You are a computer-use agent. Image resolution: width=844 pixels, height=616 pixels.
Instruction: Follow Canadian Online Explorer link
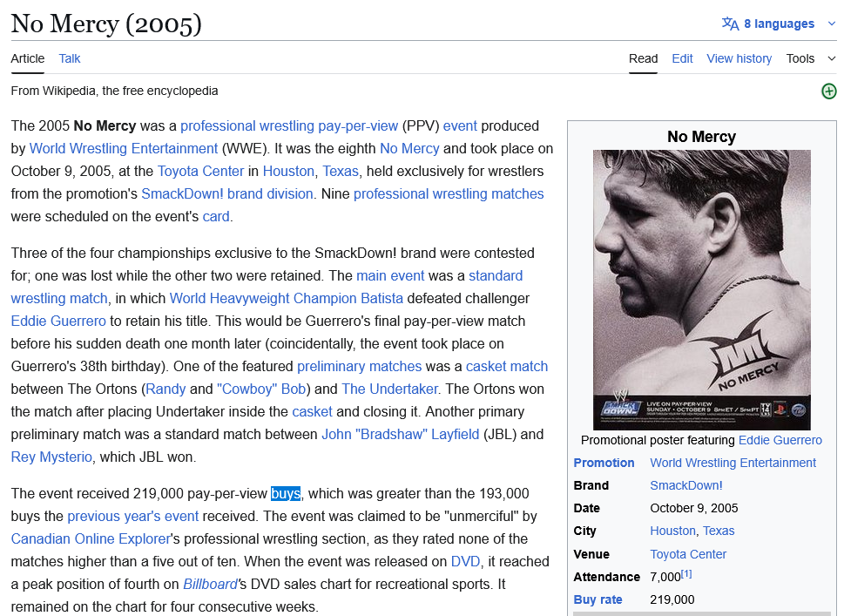point(91,538)
